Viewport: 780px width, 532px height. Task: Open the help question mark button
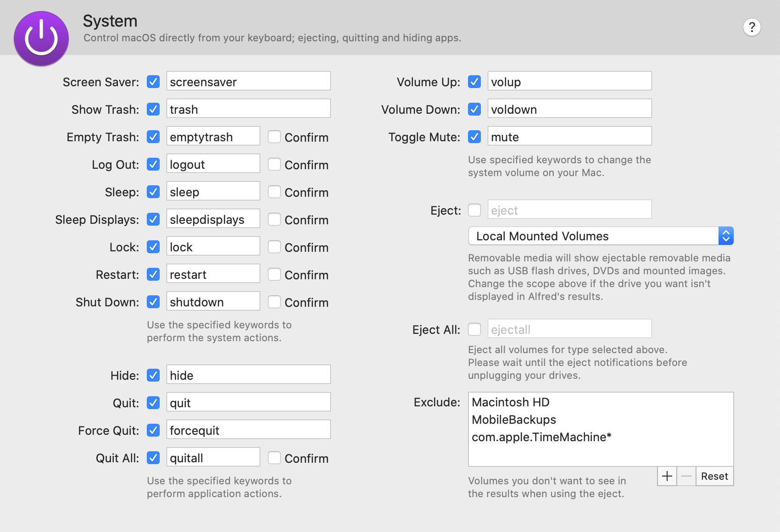[x=752, y=27]
